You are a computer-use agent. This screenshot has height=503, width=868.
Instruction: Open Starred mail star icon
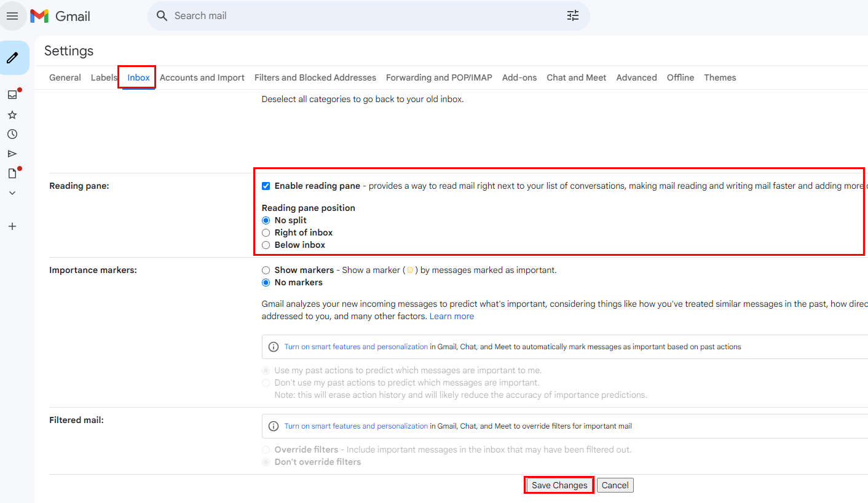click(12, 115)
